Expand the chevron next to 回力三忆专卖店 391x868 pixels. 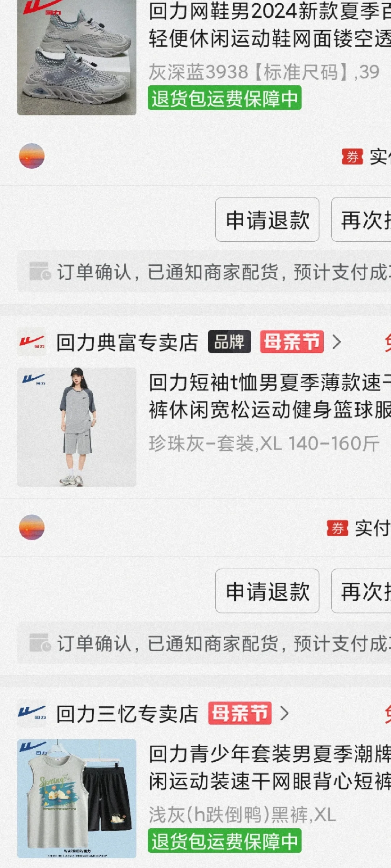[x=285, y=714]
